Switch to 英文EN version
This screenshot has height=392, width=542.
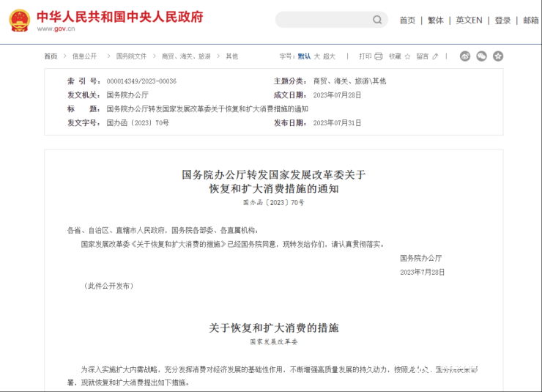tap(469, 21)
